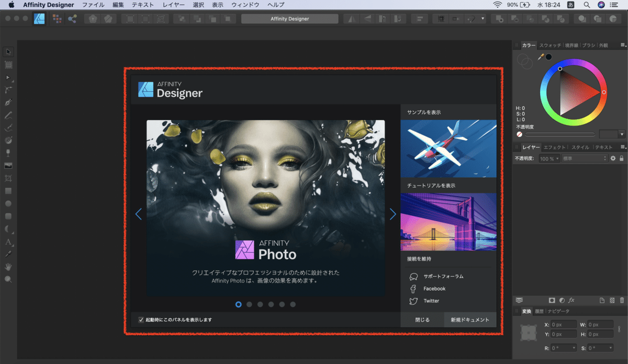
Task: Click the Flip Vertical toolbar icon
Action: (x=367, y=19)
